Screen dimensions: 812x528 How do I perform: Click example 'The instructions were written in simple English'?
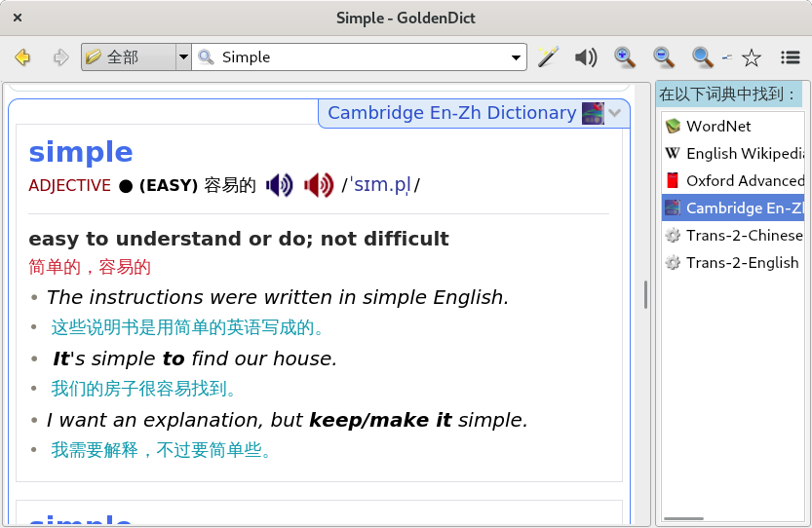click(x=278, y=298)
